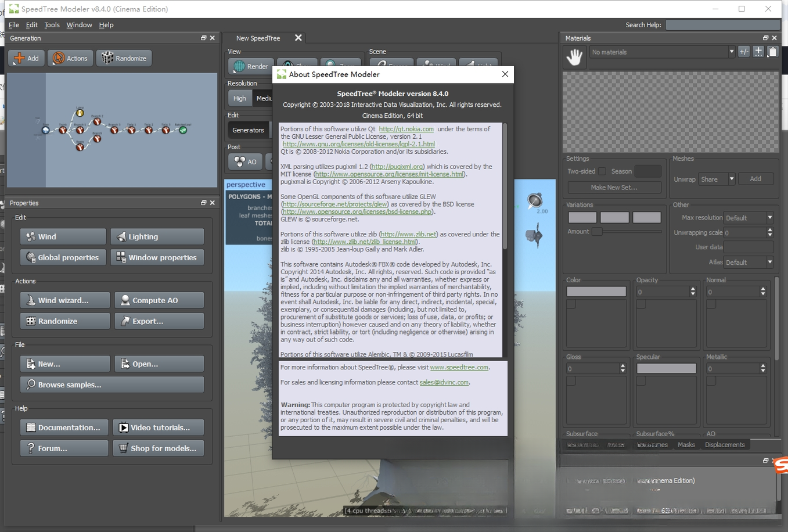Open the Unwrap Share dropdown
The width and height of the screenshot is (788, 532).
[717, 179]
